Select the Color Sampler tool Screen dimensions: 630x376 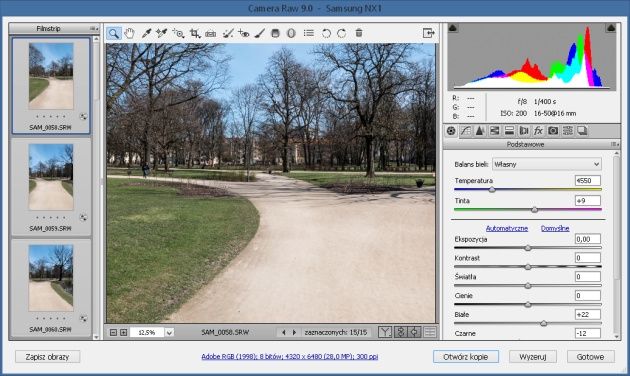pyautogui.click(x=162, y=33)
